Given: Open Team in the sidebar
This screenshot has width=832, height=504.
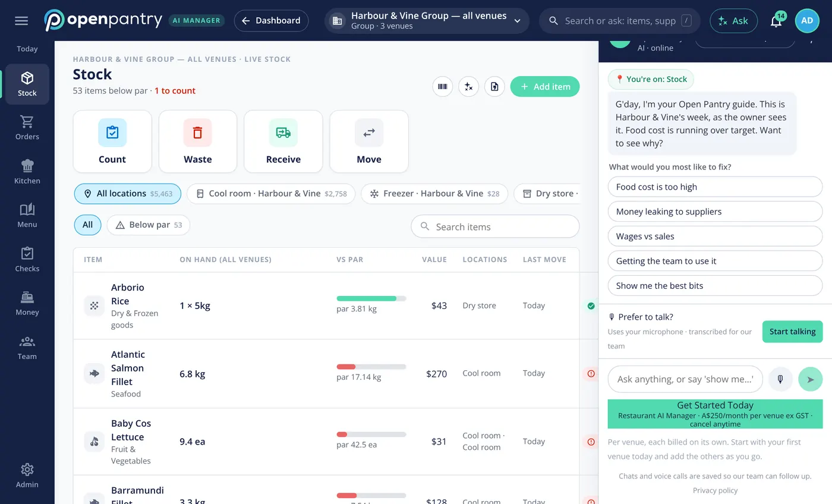Looking at the screenshot, I should tap(27, 348).
